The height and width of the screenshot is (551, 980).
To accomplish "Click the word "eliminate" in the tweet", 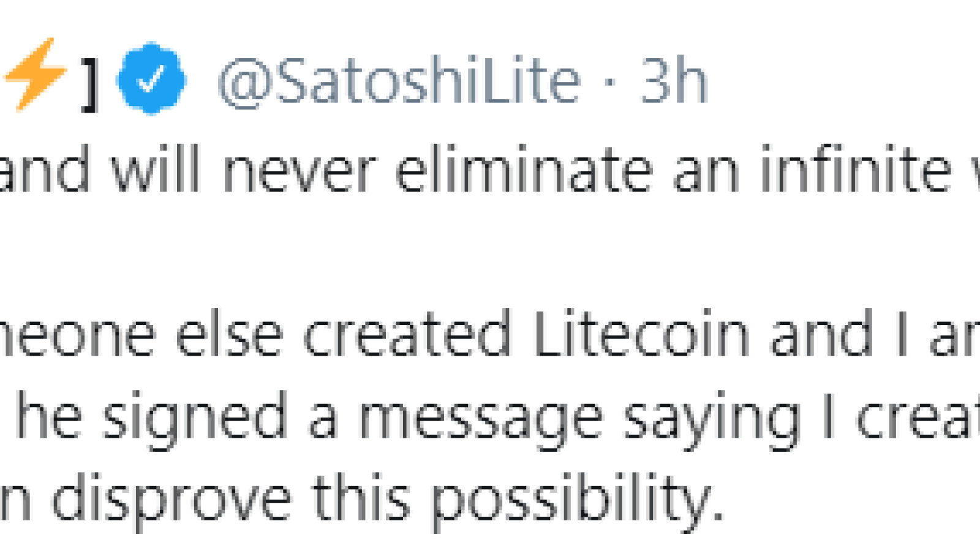I will (524, 169).
